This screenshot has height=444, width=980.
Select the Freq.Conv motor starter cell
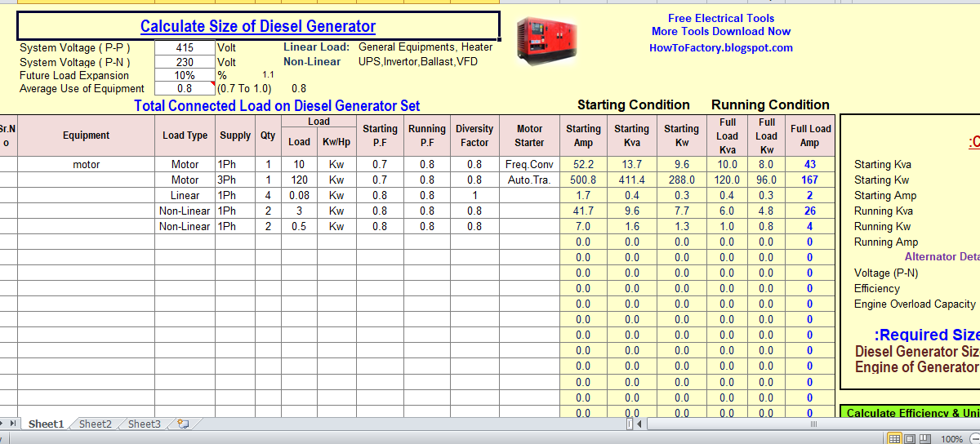click(529, 164)
